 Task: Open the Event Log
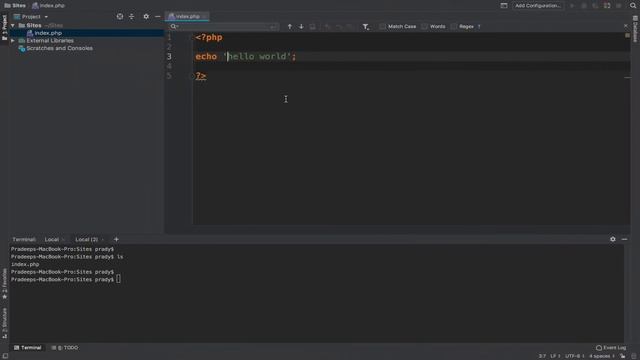[611, 348]
